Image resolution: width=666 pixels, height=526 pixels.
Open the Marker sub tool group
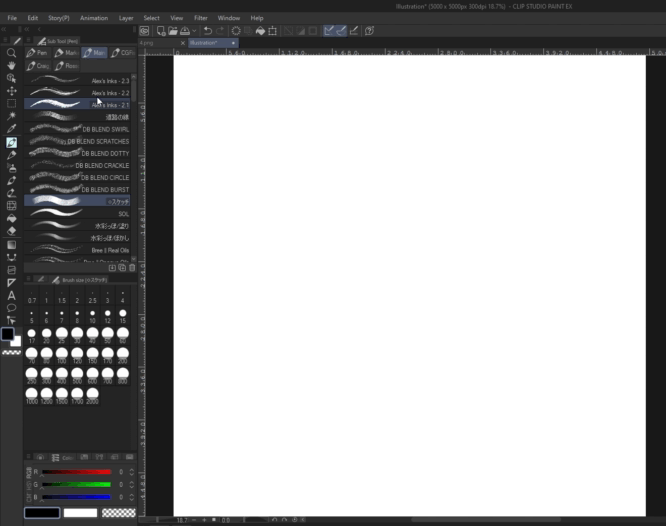(66, 53)
